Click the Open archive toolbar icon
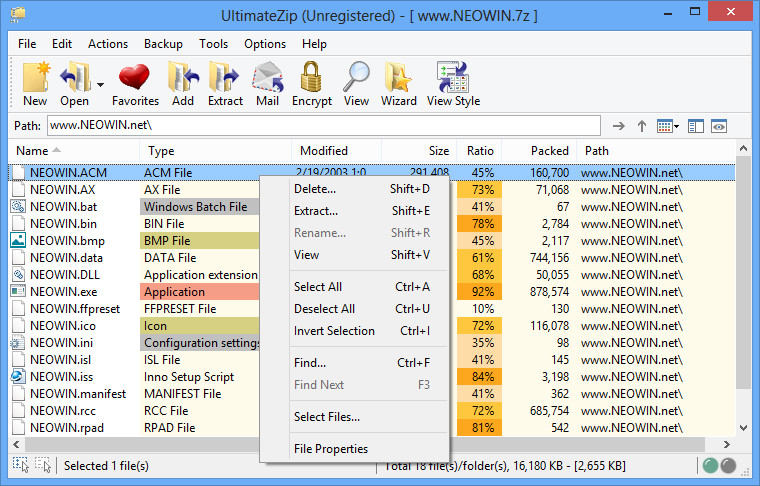 click(75, 77)
